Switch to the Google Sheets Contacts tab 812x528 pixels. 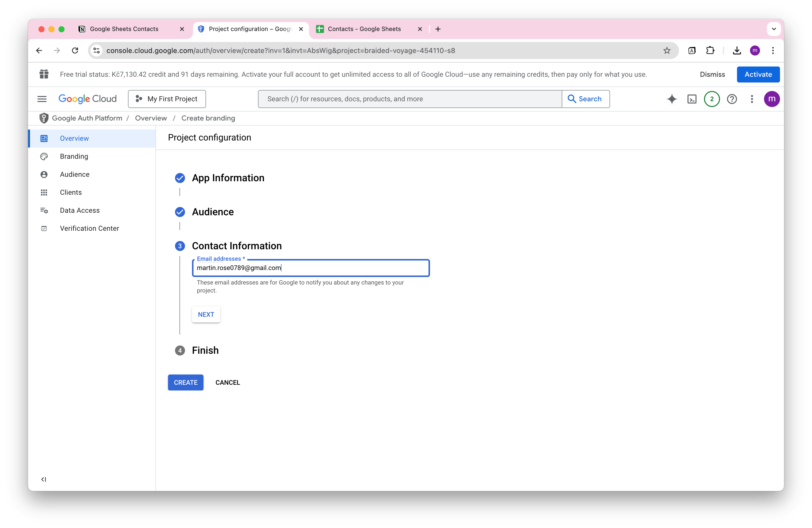124,29
